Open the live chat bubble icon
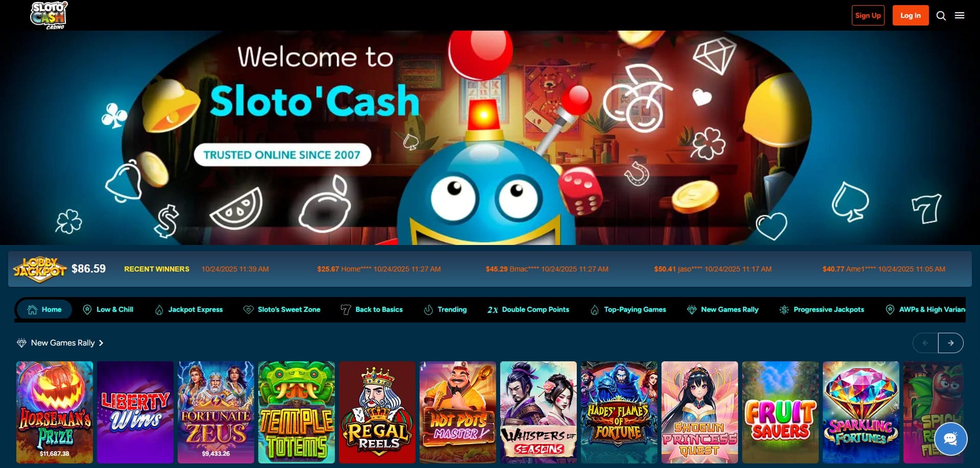Screen dimensions: 980x468 coord(950,439)
